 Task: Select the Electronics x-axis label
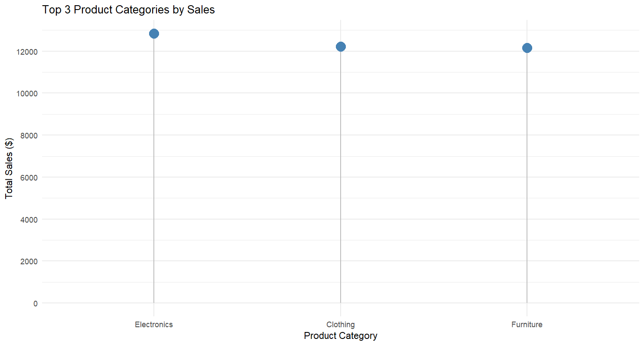[154, 324]
